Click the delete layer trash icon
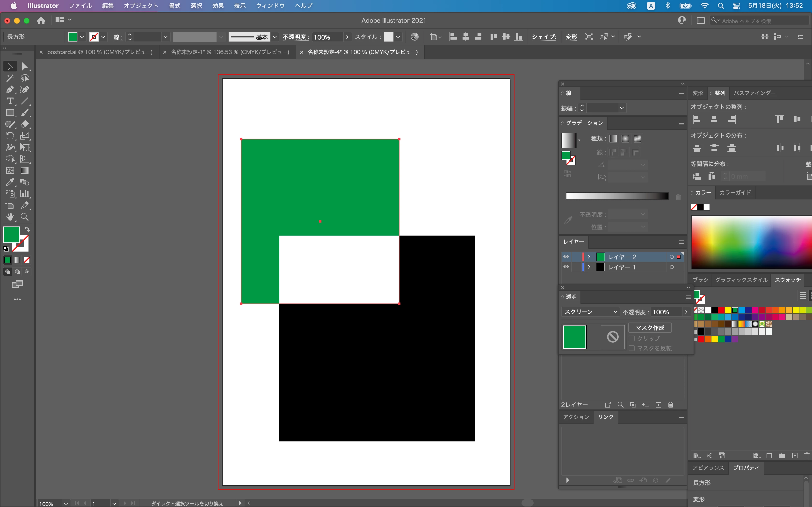The height and width of the screenshot is (507, 812). click(670, 405)
